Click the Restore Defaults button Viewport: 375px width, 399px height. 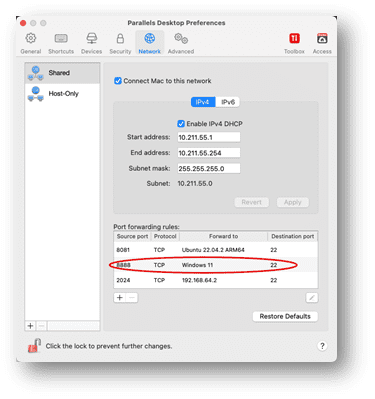285,316
